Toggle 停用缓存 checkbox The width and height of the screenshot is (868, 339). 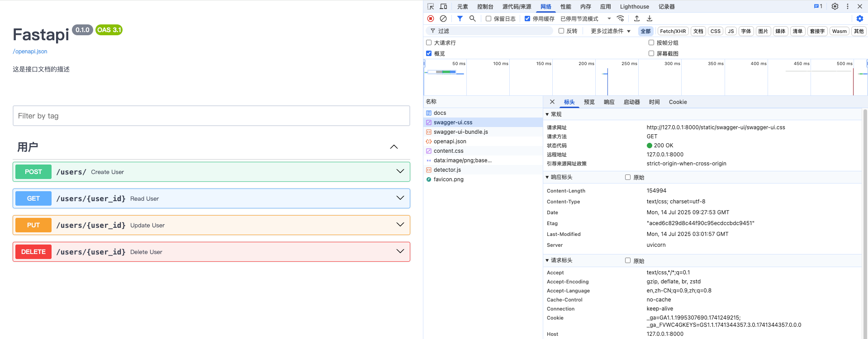tap(527, 19)
